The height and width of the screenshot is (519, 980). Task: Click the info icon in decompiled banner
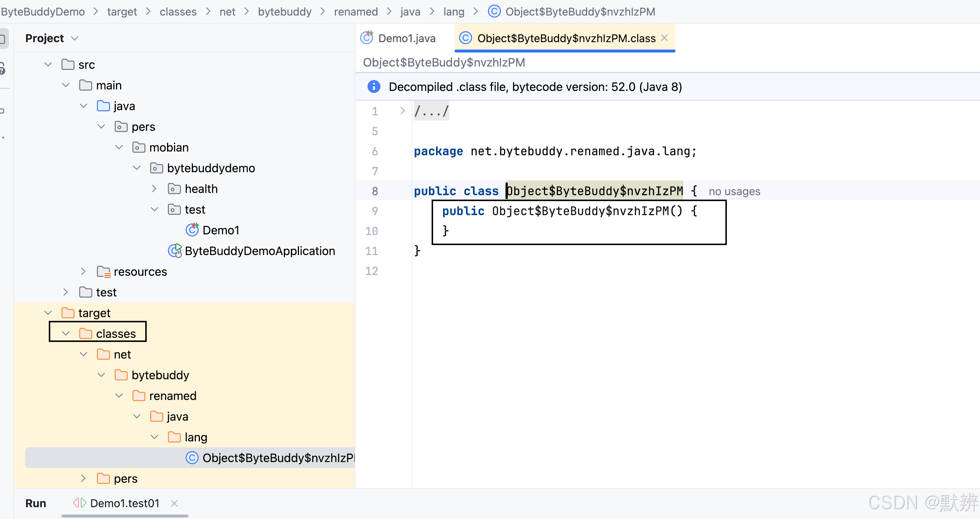click(x=374, y=87)
